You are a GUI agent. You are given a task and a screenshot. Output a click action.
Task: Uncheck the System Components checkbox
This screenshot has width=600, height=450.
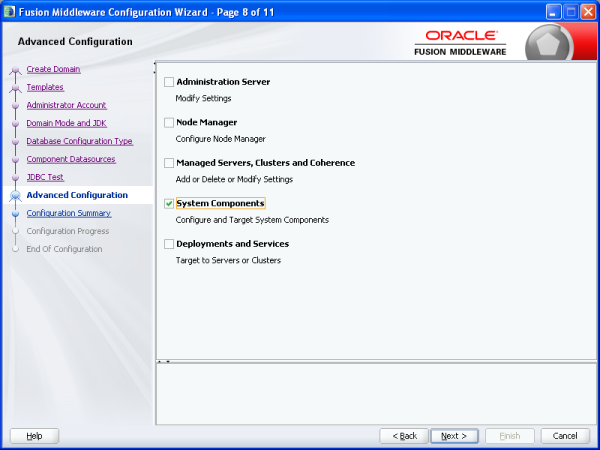coord(169,203)
